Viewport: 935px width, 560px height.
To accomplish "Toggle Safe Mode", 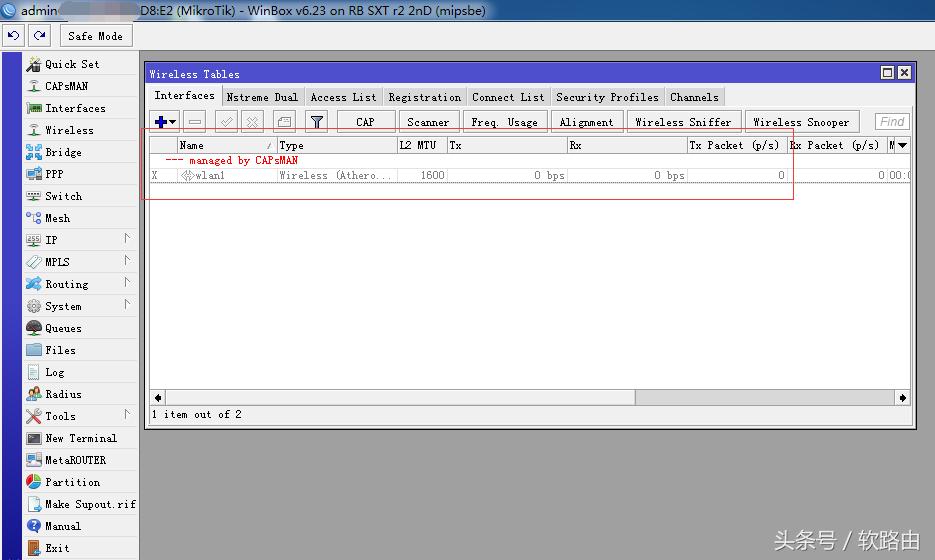I will (x=95, y=36).
